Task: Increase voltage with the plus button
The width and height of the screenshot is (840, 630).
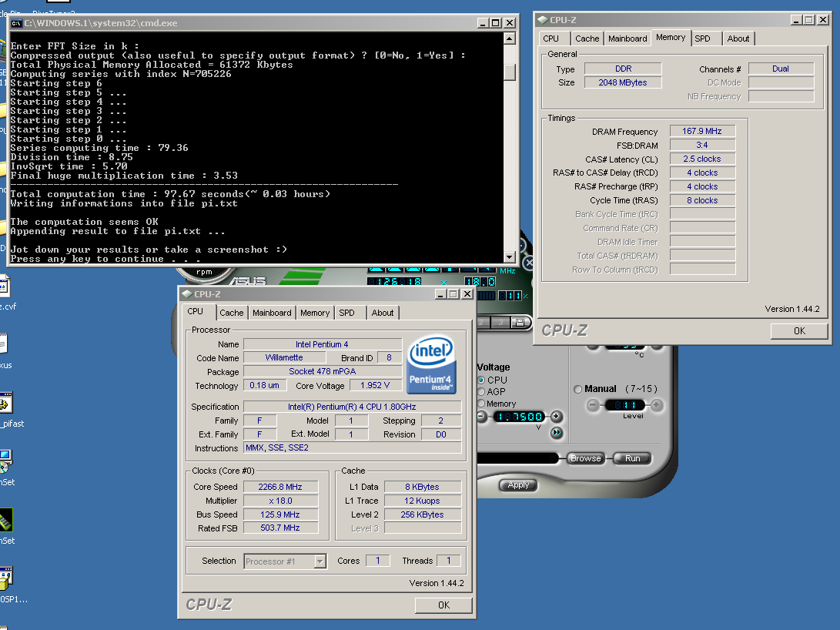Action: tap(556, 416)
